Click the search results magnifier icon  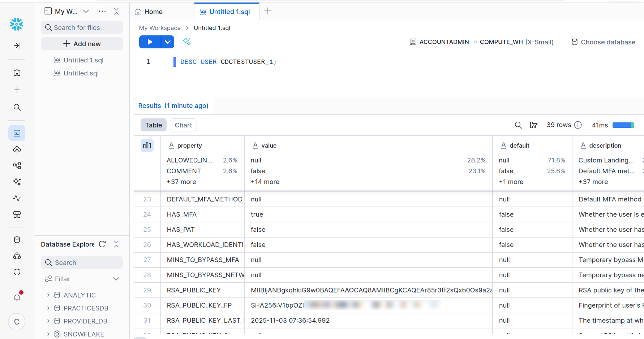518,125
